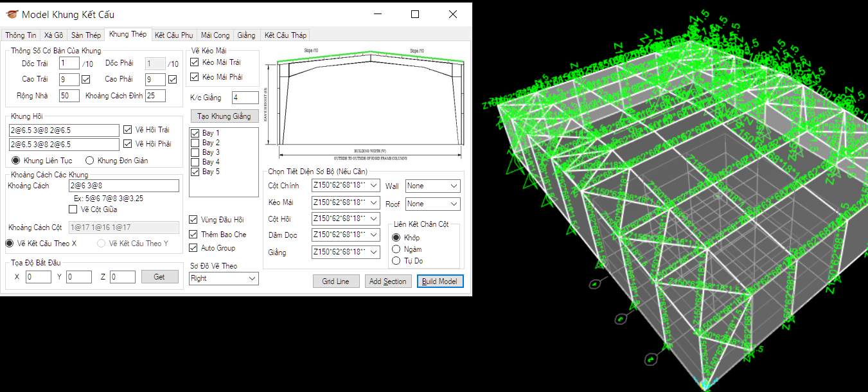Open the Kết Cấu Tháp tab
This screenshot has width=868, height=392.
click(285, 35)
